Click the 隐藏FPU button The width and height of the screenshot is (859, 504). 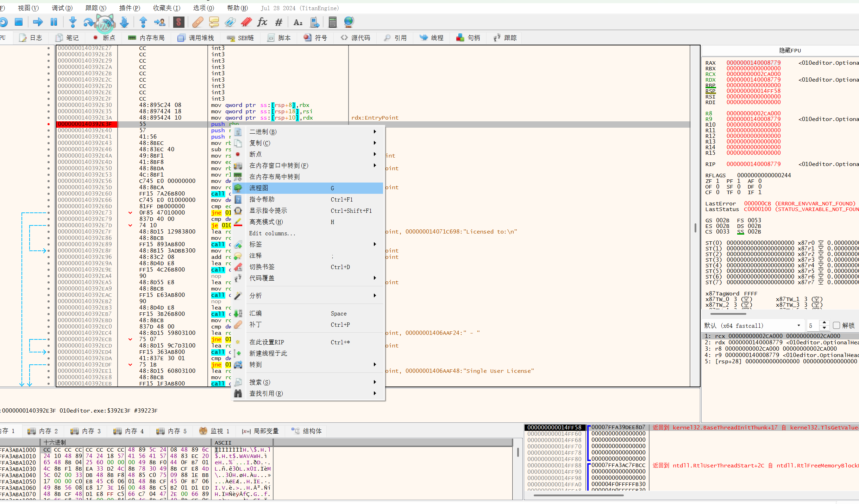pos(790,50)
